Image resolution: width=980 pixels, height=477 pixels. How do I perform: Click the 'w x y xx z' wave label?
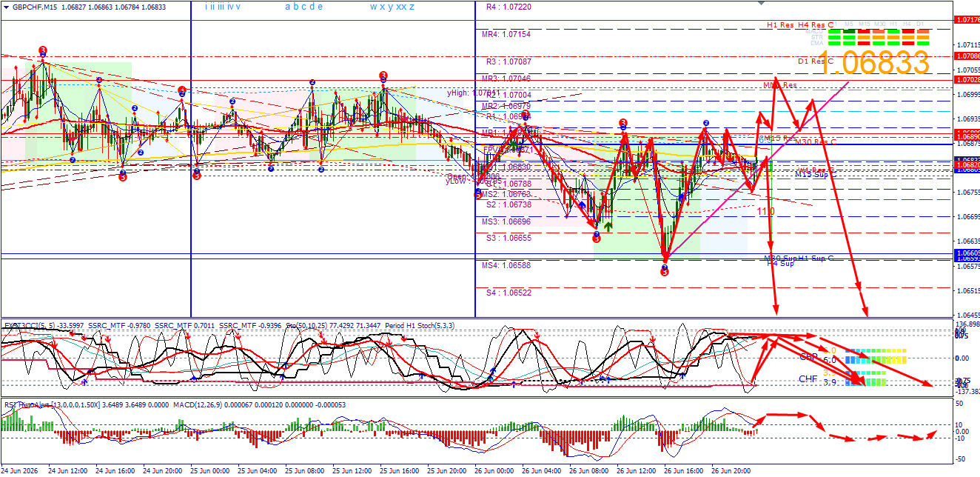click(392, 6)
